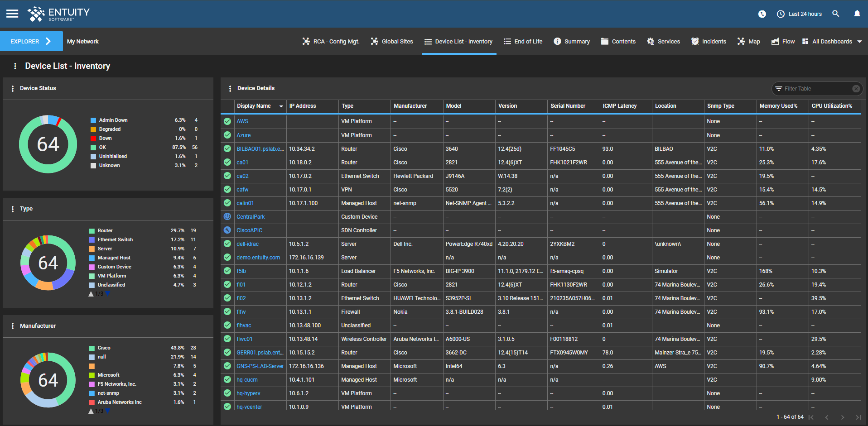Click status icon for CentralPark row
Image resolution: width=868 pixels, height=426 pixels.
pyautogui.click(x=227, y=216)
